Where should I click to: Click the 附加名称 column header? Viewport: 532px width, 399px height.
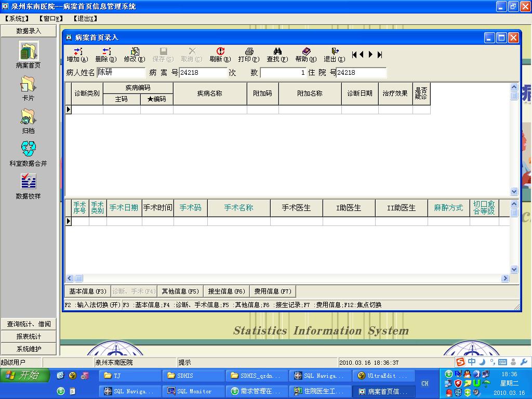click(x=310, y=94)
